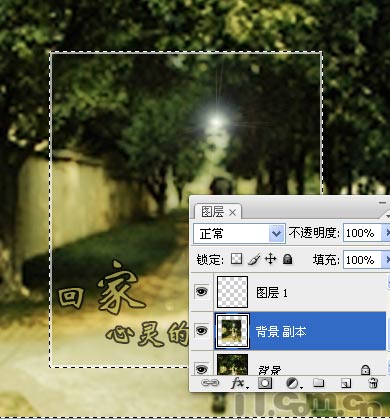Viewport: 390px width, 420px height.
Task: Click the 不透明度 100% field
Action: pyautogui.click(x=363, y=233)
